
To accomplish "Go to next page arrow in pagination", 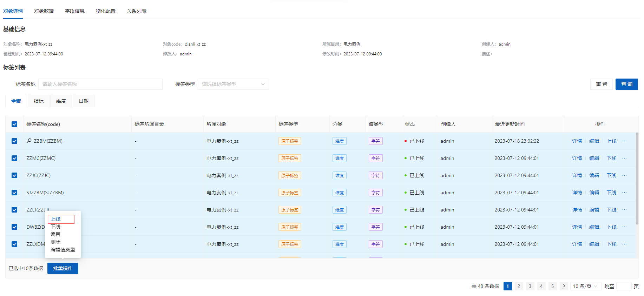I will (564, 286).
